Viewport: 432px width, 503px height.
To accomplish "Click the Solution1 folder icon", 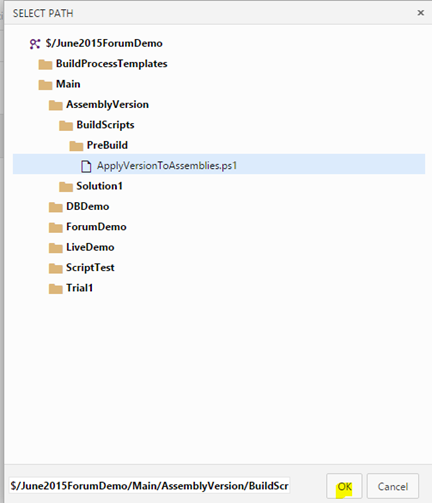I will (66, 187).
